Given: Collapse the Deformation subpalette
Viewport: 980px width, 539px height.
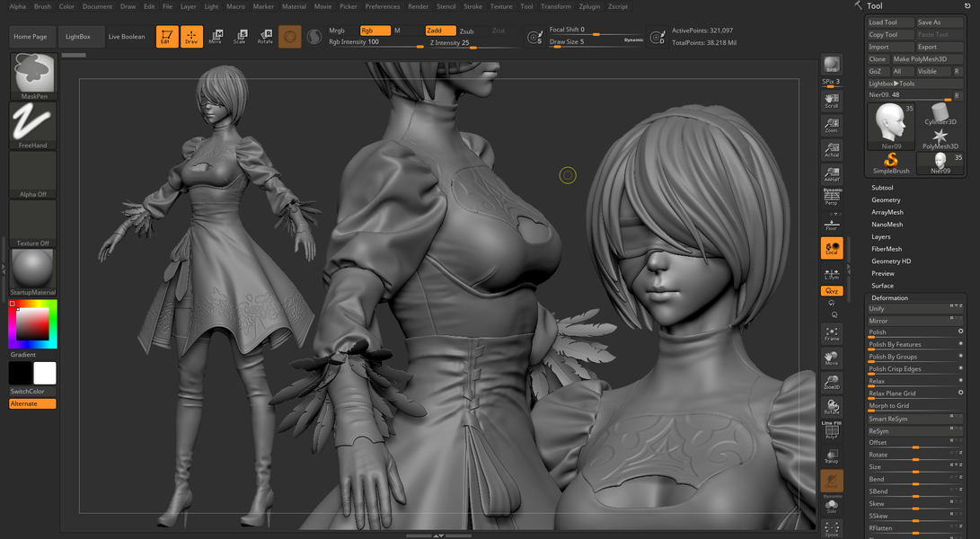Looking at the screenshot, I should tap(889, 298).
